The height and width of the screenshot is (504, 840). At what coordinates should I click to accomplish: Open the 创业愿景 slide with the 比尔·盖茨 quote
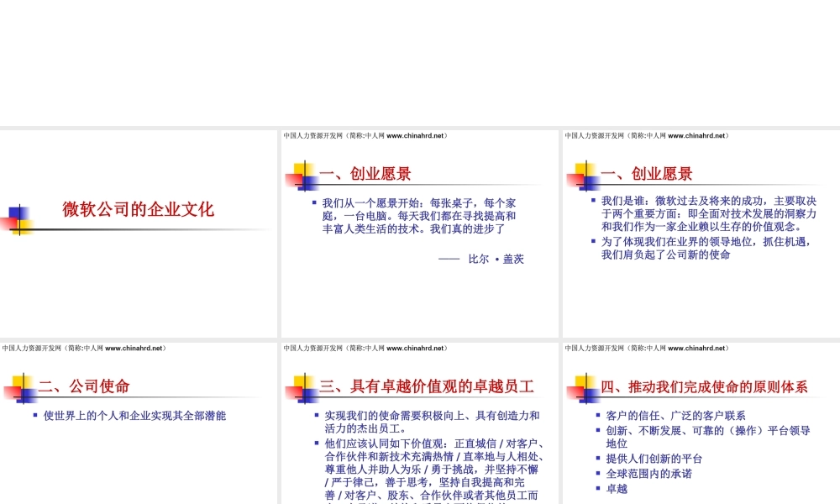point(419,234)
